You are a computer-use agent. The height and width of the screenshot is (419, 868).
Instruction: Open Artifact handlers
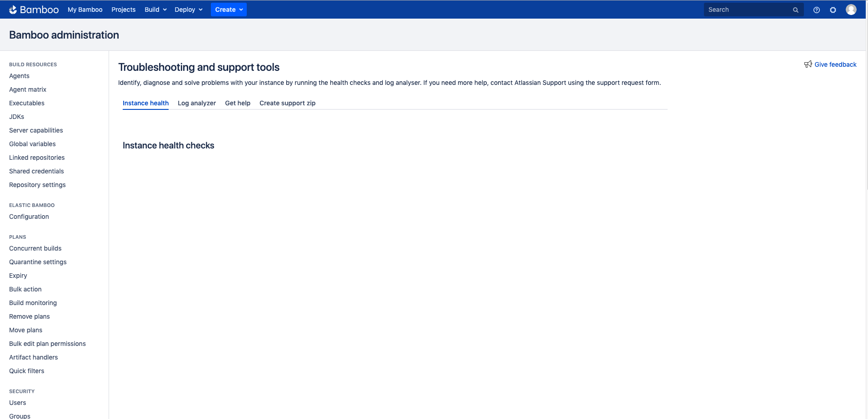(x=34, y=357)
